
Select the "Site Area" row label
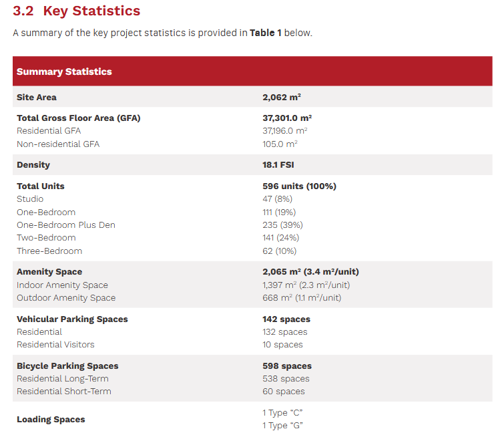[37, 98]
